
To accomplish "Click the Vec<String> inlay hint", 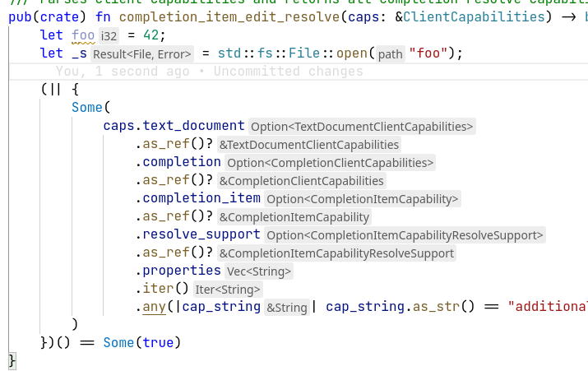I will (x=259, y=271).
